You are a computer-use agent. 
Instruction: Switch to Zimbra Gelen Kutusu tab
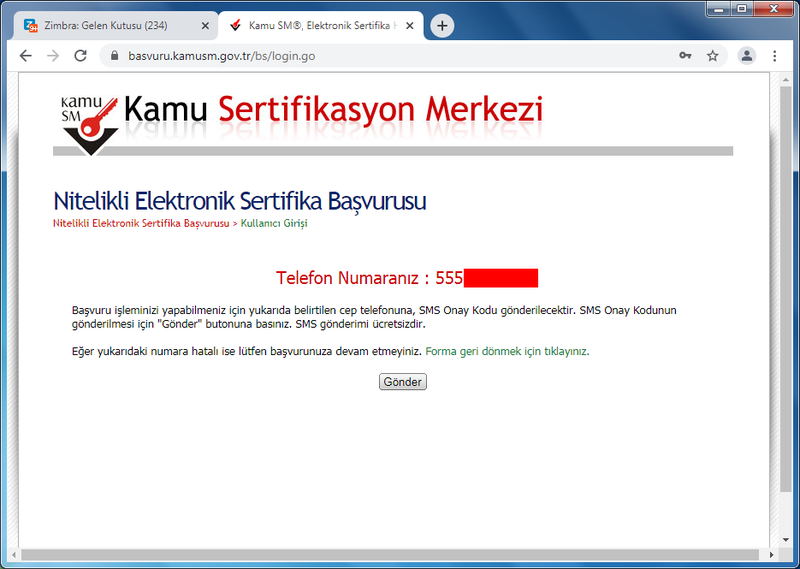point(110,25)
